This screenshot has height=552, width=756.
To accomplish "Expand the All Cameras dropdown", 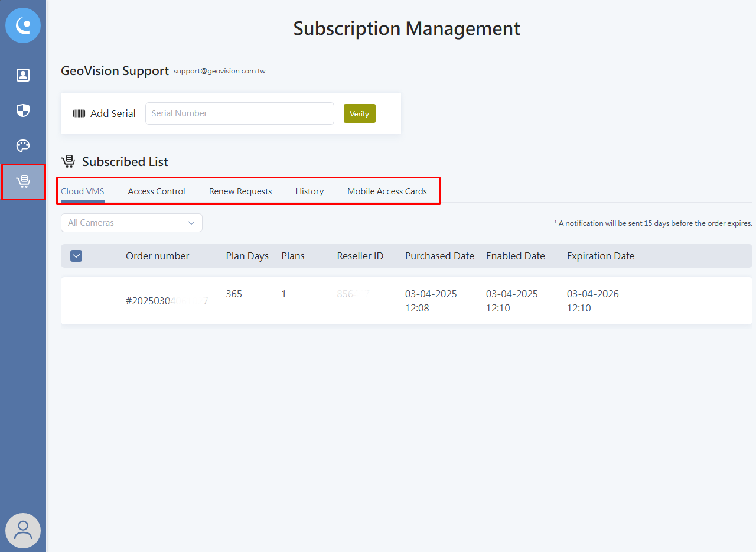I will tap(132, 223).
